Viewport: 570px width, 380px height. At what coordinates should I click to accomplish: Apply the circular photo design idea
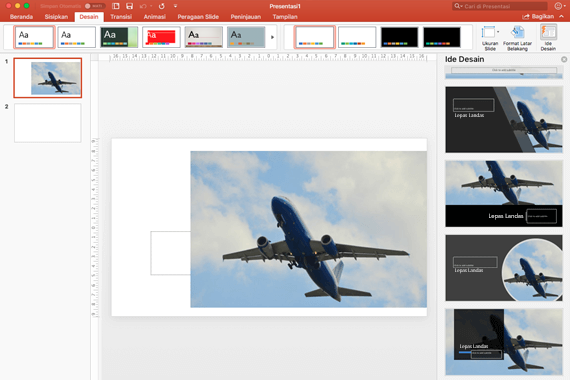[x=504, y=268]
